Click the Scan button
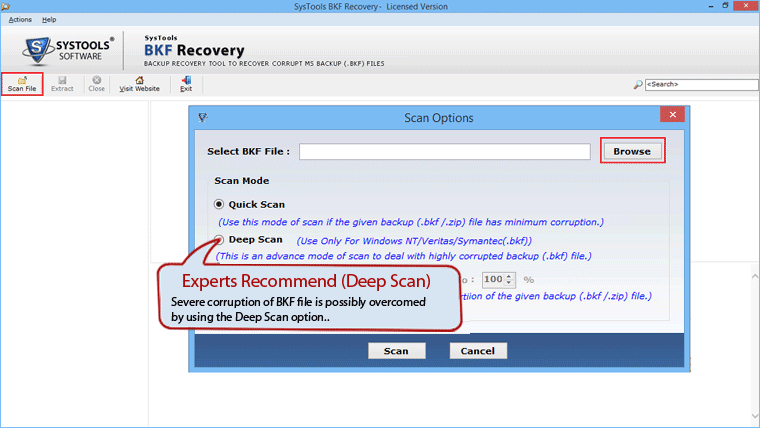This screenshot has width=760, height=428. [x=396, y=350]
